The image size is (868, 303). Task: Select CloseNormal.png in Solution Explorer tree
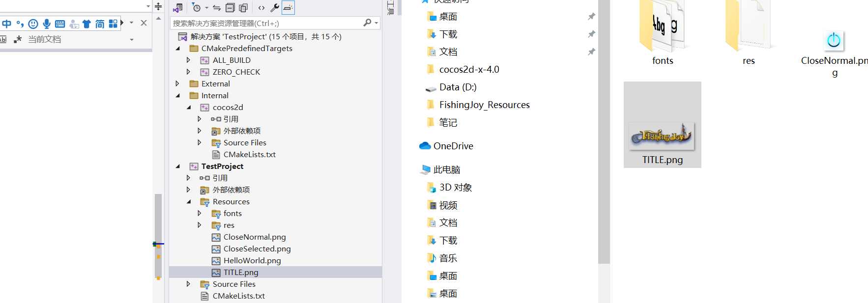(x=255, y=237)
